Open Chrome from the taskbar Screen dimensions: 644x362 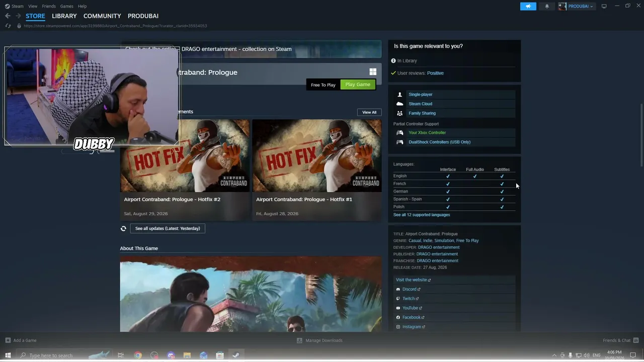pyautogui.click(x=138, y=355)
